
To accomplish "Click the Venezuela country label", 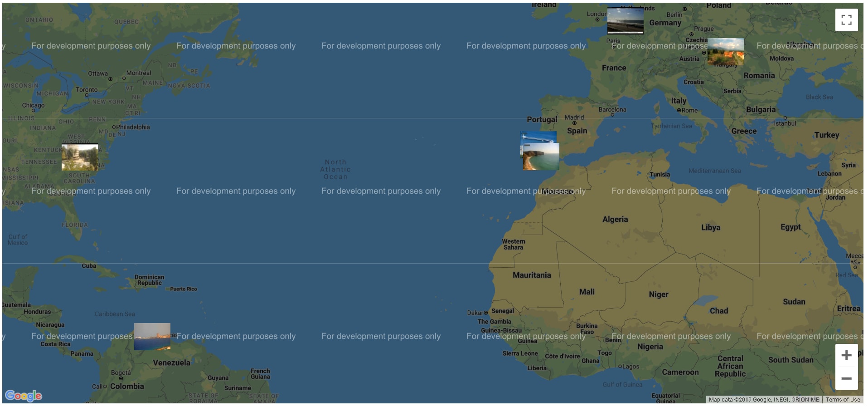I will [x=171, y=363].
